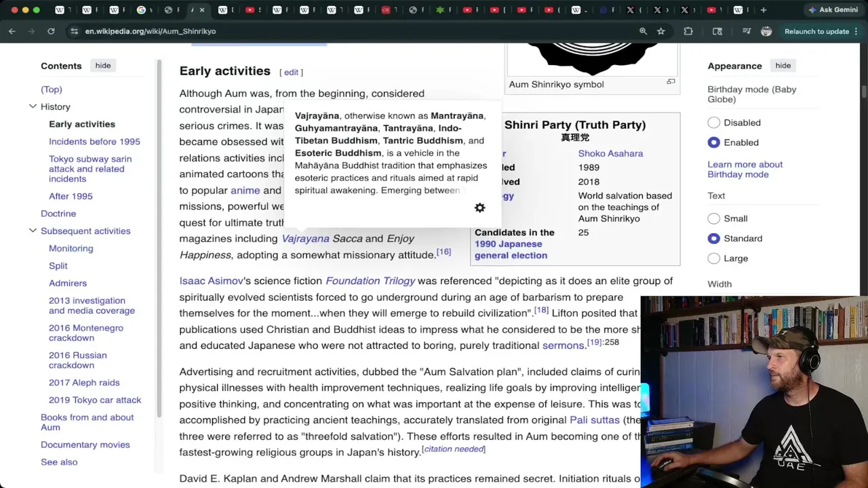
Task: Open the Shoko Asahara link
Action: pyautogui.click(x=610, y=153)
